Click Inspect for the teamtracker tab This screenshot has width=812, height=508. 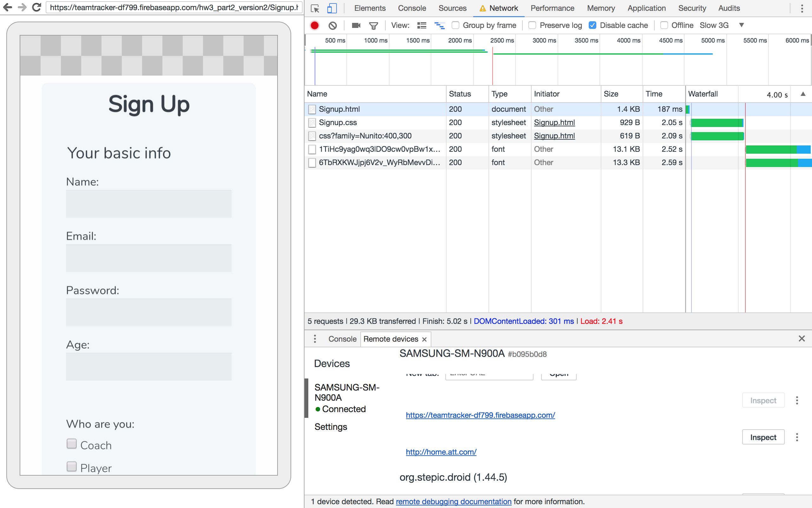pyautogui.click(x=763, y=400)
